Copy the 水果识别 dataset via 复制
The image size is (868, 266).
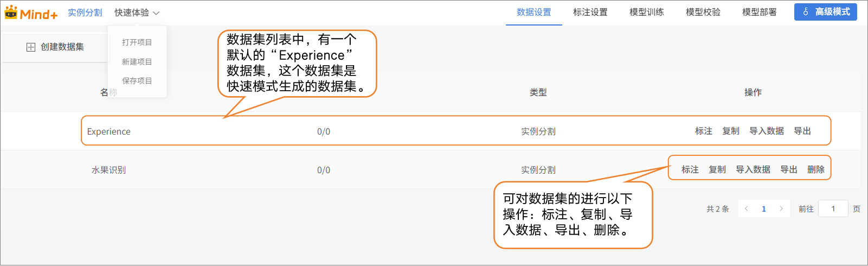click(717, 169)
